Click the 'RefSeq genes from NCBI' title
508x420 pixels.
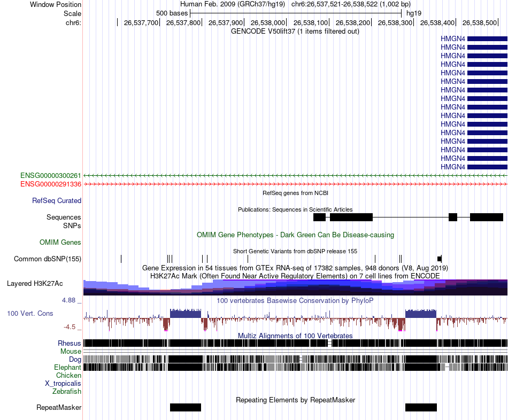coord(295,193)
